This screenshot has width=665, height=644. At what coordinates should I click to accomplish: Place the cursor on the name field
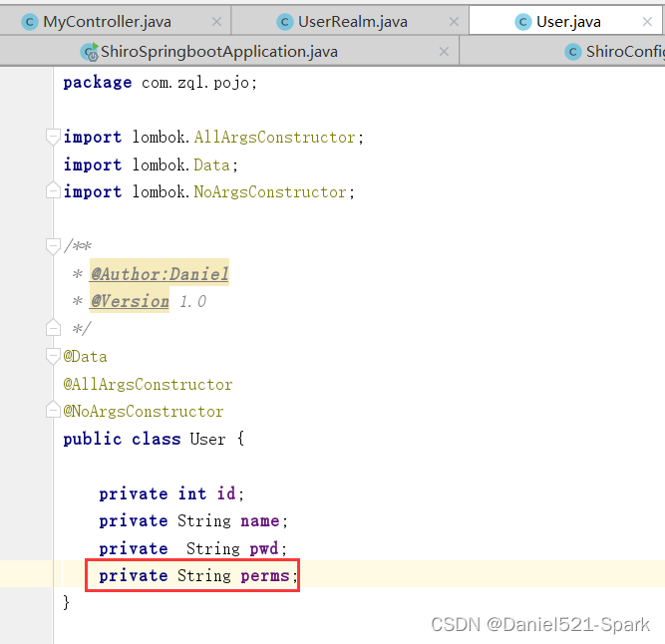(260, 520)
